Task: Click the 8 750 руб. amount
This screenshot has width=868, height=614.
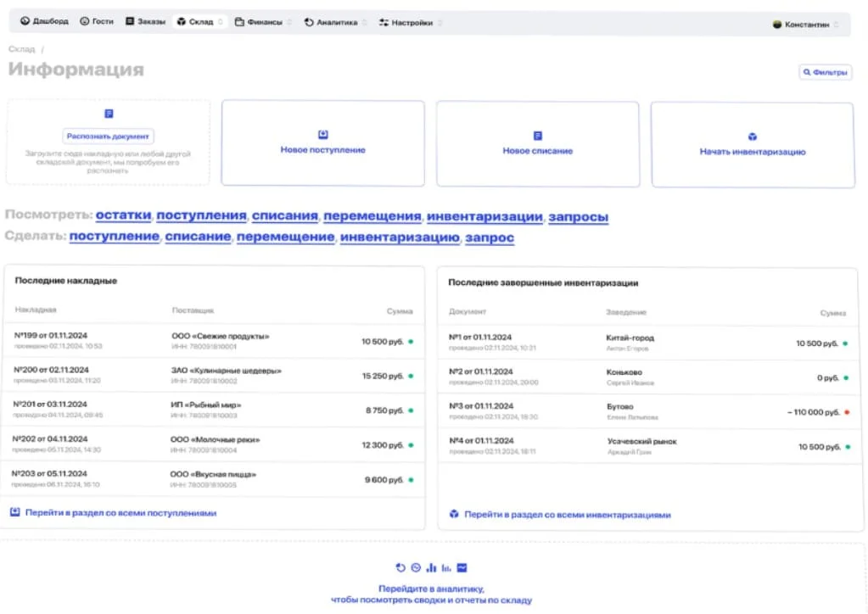Action: (384, 410)
